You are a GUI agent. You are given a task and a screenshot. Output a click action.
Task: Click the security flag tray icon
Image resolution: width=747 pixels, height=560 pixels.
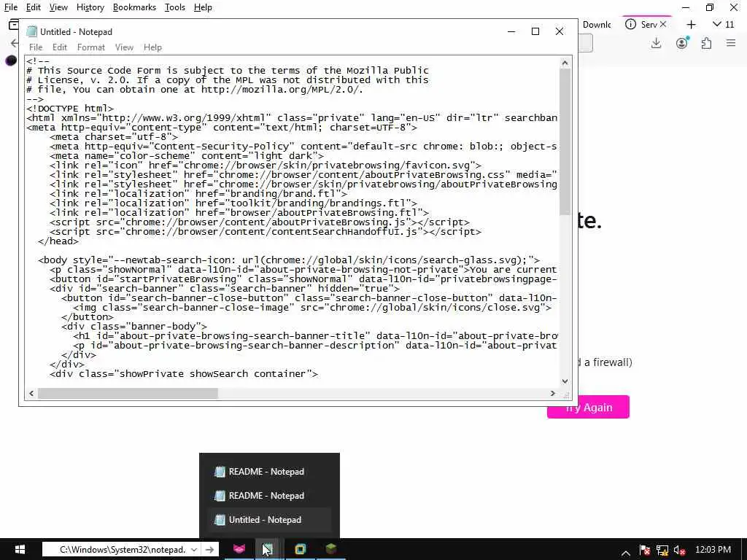(645, 550)
